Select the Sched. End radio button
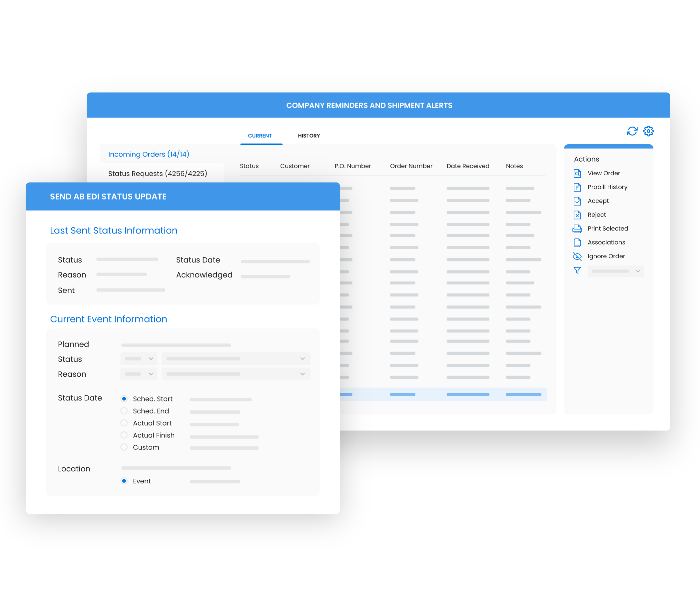Screen dimensions: 700x600 click(124, 411)
